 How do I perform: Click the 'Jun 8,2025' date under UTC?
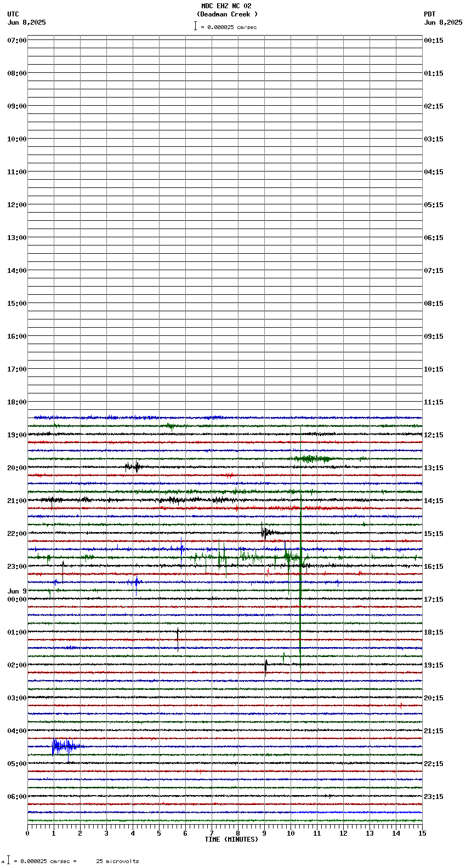(27, 22)
